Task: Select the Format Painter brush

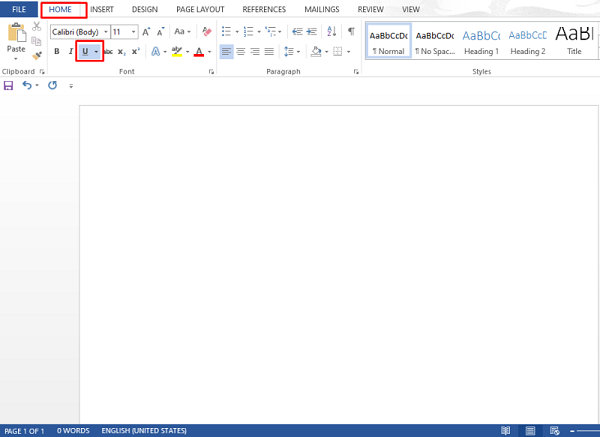Action: click(x=37, y=57)
